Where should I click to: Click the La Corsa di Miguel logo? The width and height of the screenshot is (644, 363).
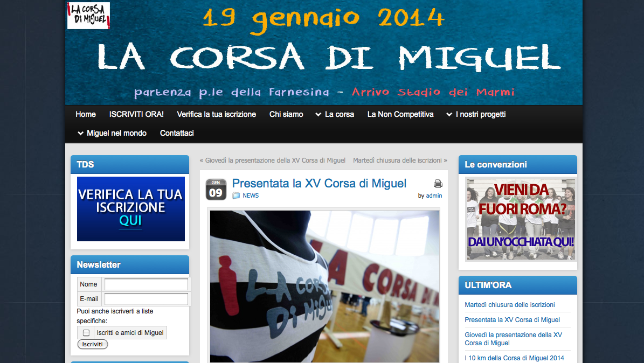89,16
